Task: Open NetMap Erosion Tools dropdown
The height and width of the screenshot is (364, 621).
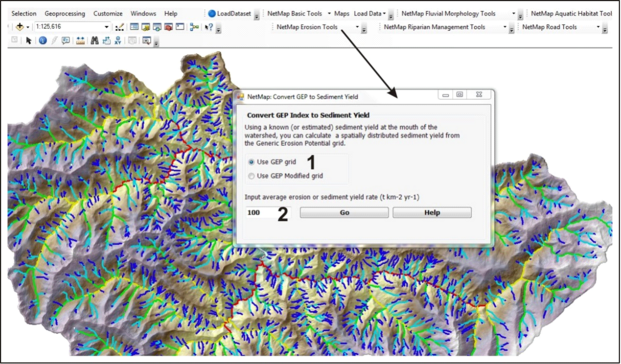Action: coord(357,27)
